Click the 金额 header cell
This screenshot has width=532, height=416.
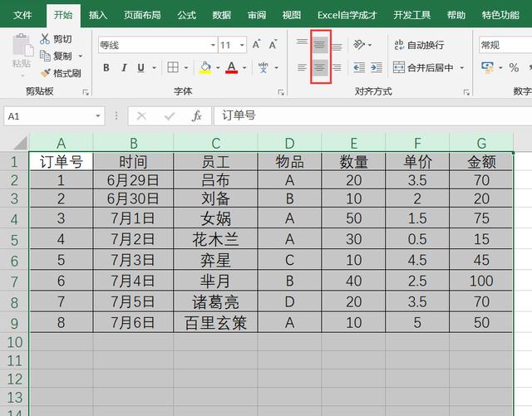tap(481, 161)
